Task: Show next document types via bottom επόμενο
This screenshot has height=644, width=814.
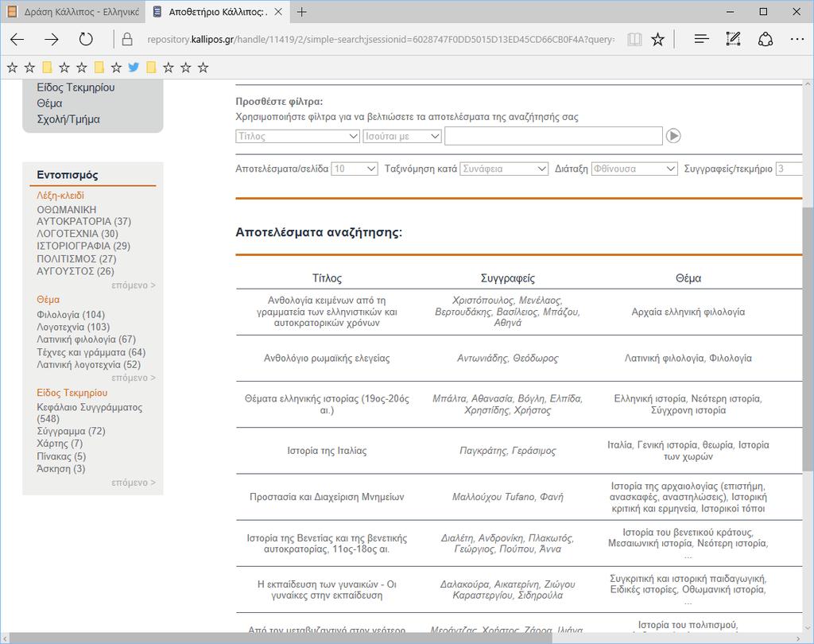Action: [134, 483]
